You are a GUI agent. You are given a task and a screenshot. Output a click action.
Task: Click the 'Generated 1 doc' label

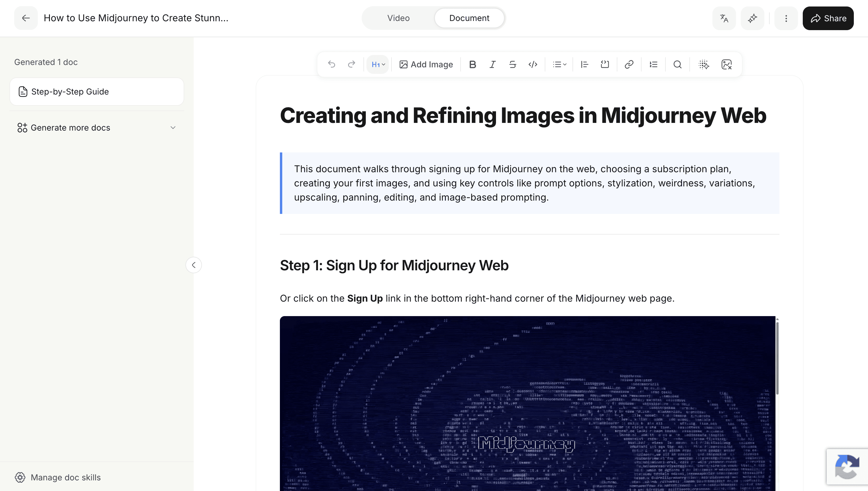coord(46,62)
